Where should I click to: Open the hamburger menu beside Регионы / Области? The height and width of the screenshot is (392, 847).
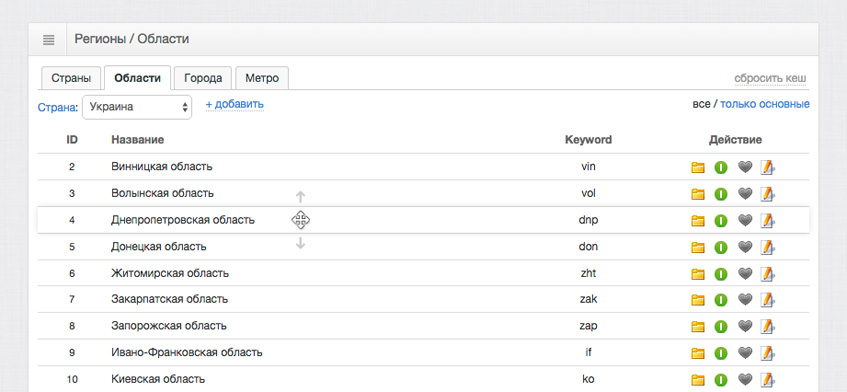[x=48, y=39]
